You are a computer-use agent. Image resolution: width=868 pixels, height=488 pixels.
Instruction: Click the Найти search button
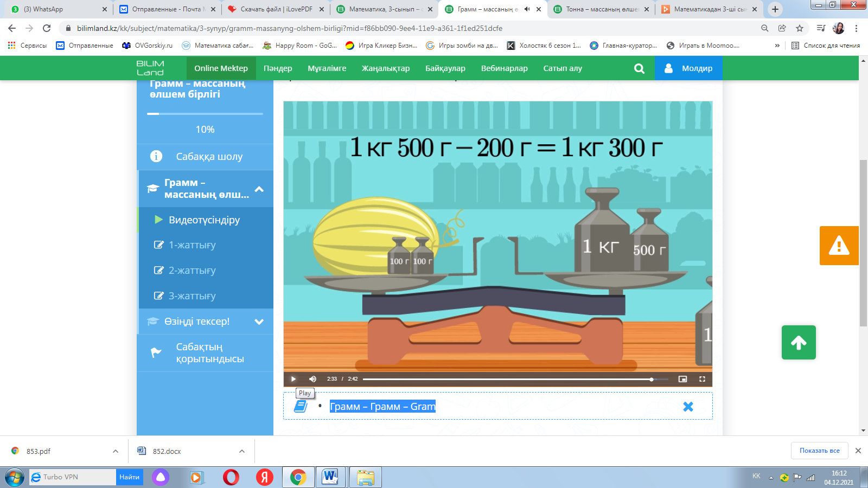click(130, 477)
